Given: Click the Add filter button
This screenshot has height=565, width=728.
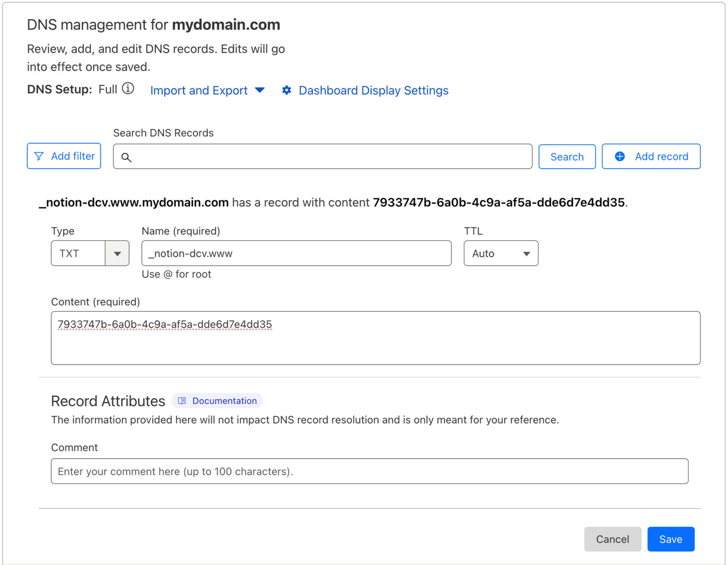Looking at the screenshot, I should click(64, 156).
